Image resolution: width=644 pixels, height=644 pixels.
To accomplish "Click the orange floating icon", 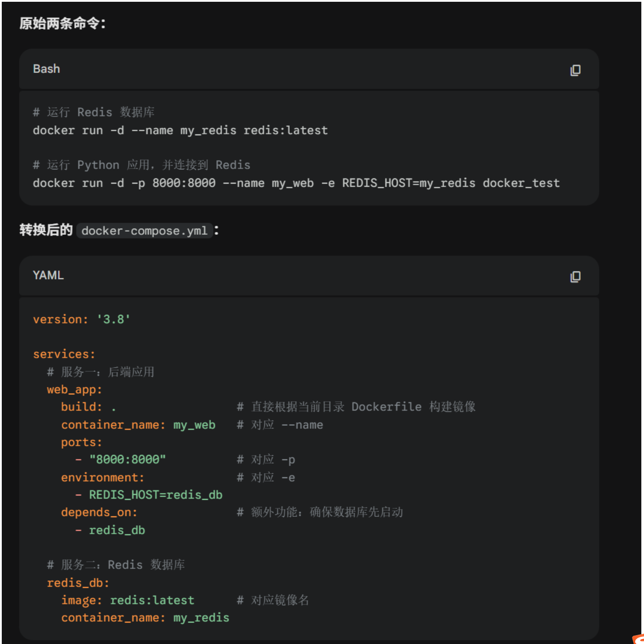I will click(639, 639).
